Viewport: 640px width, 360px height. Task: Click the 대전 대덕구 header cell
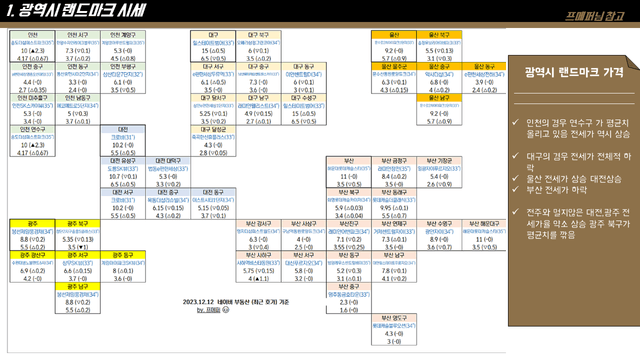[x=168, y=161]
